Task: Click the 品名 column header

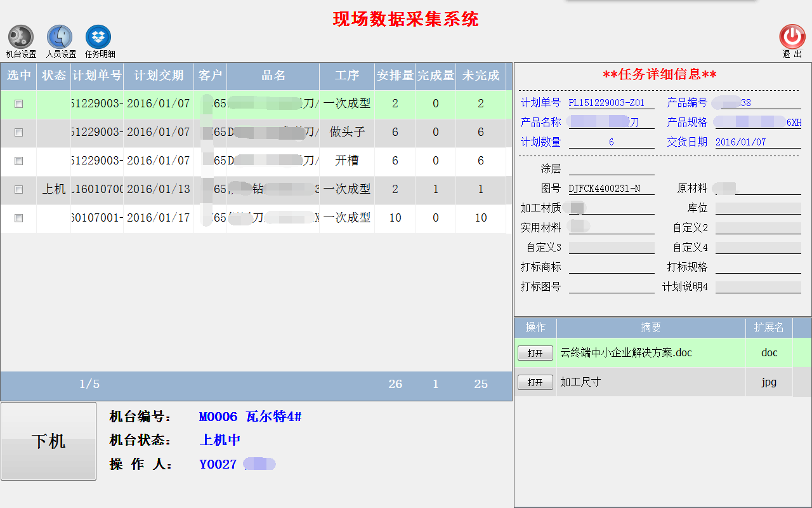Action: [273, 76]
